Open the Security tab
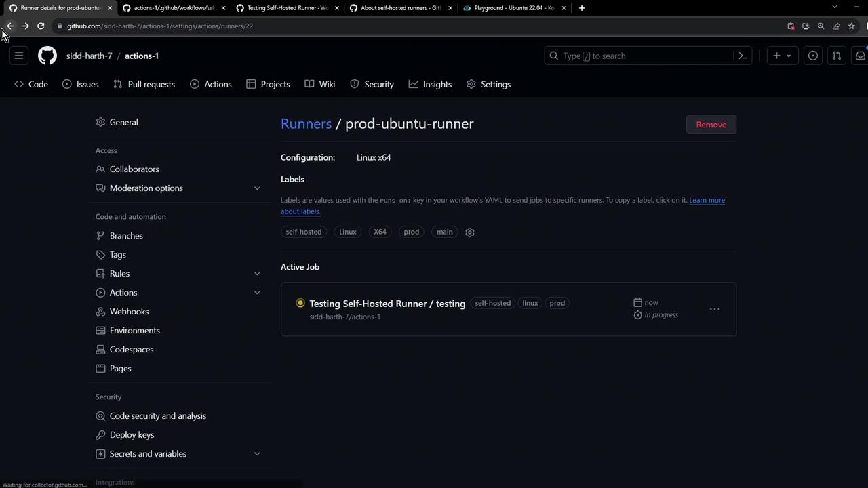 [x=372, y=84]
